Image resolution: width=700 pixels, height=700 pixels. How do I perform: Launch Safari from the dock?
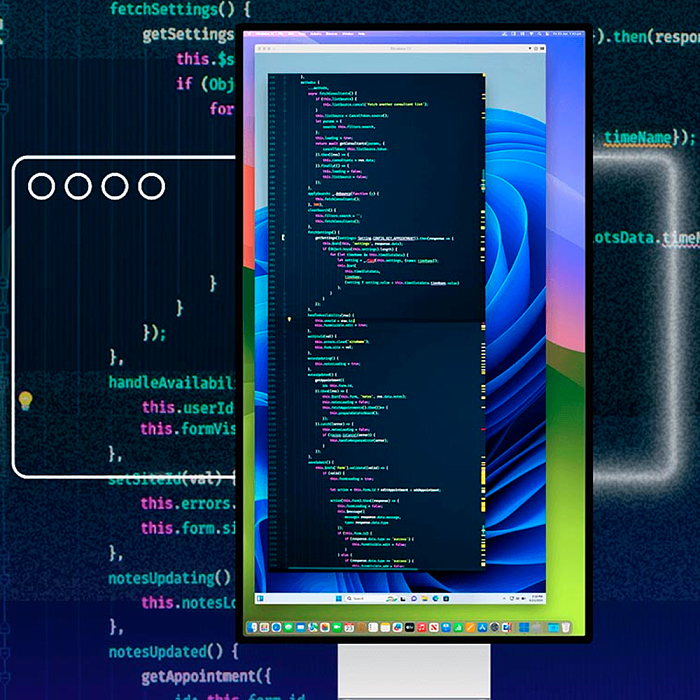click(276, 627)
